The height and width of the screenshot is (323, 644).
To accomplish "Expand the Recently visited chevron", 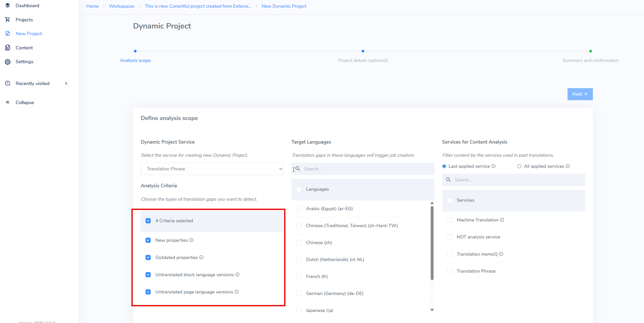I will click(66, 83).
